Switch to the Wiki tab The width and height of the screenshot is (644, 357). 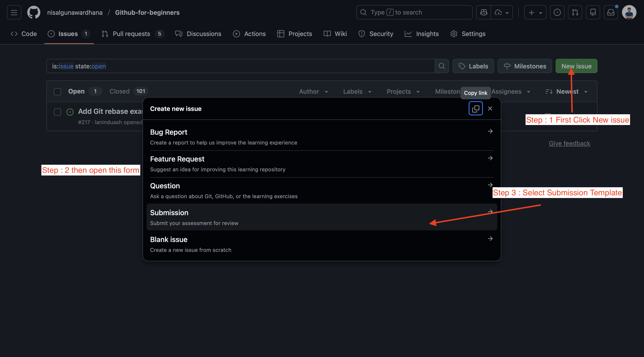335,34
